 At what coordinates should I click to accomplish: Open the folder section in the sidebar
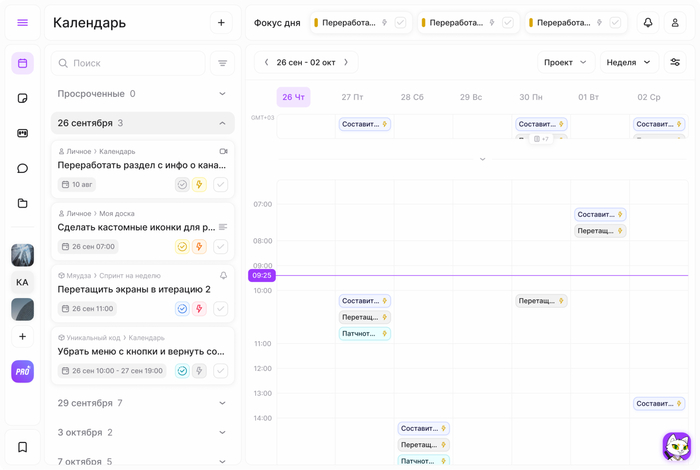click(x=23, y=203)
